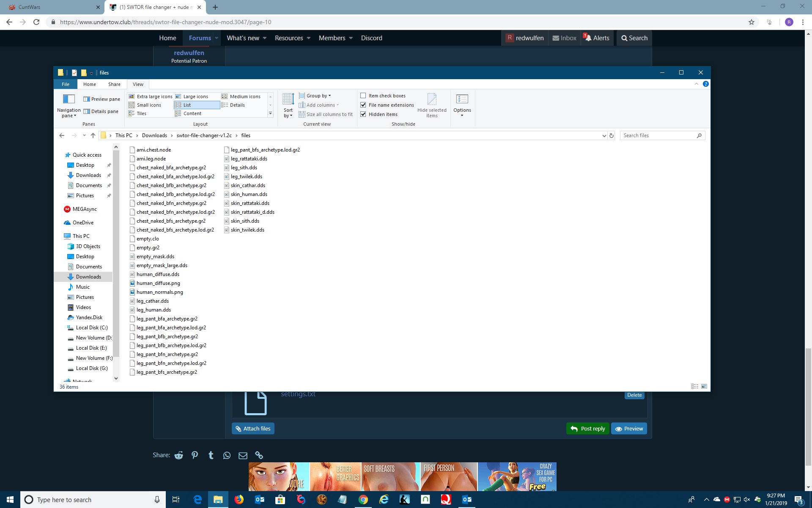The width and height of the screenshot is (812, 508).
Task: Expand the Layout gallery options
Action: click(x=270, y=113)
